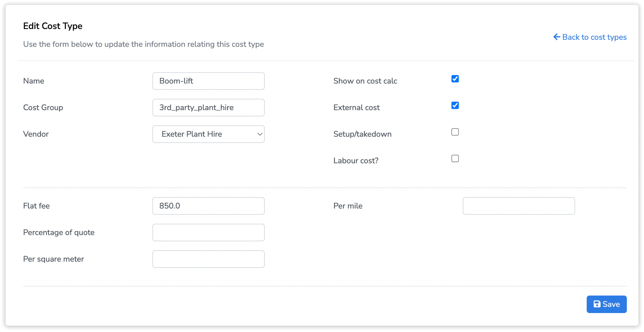Click the Cost Group text field
644x332 pixels.
click(208, 108)
